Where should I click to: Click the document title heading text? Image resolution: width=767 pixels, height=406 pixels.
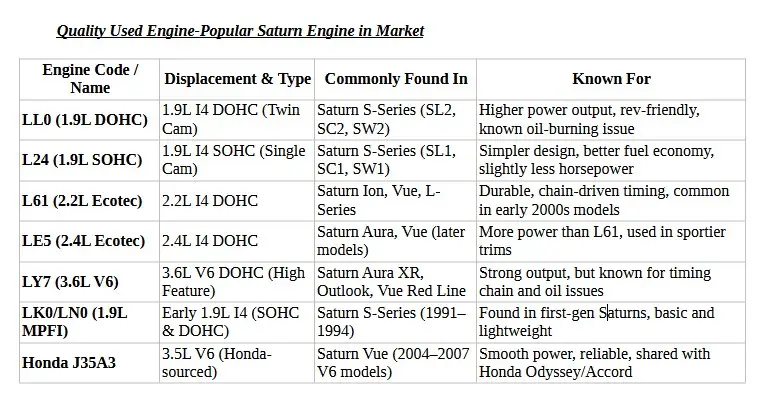[x=240, y=31]
